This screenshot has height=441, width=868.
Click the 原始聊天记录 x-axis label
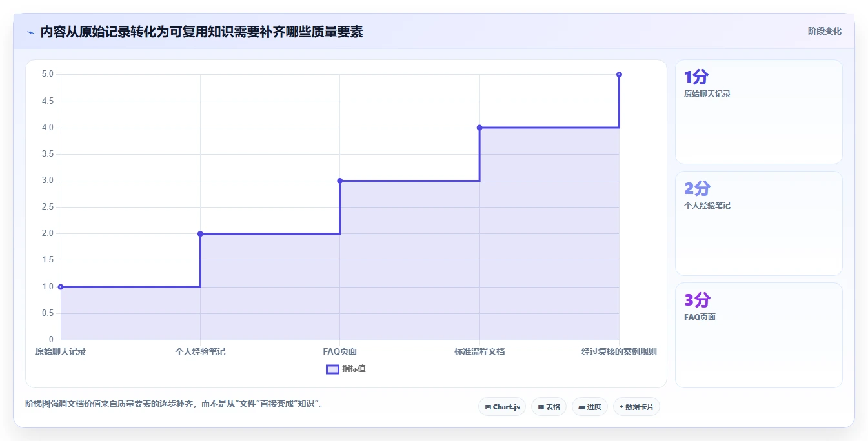click(x=61, y=351)
